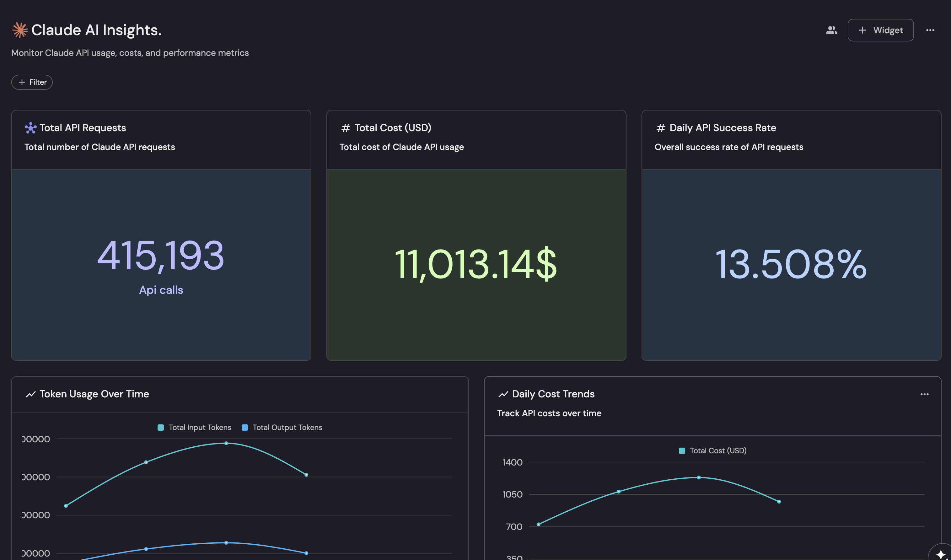The width and height of the screenshot is (951, 560).
Task: Click the 11,013.14$ total cost value
Action: pyautogui.click(x=476, y=264)
